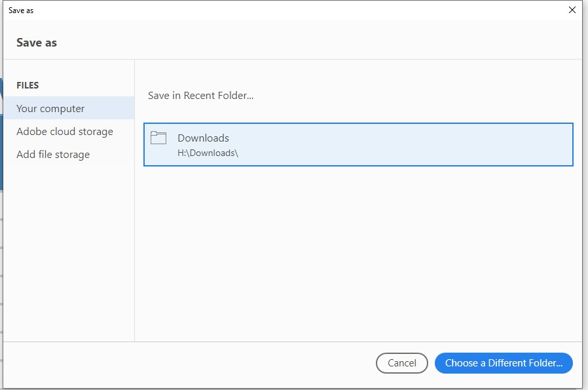
Task: Open the Choose a Different Folder browser
Action: click(503, 363)
